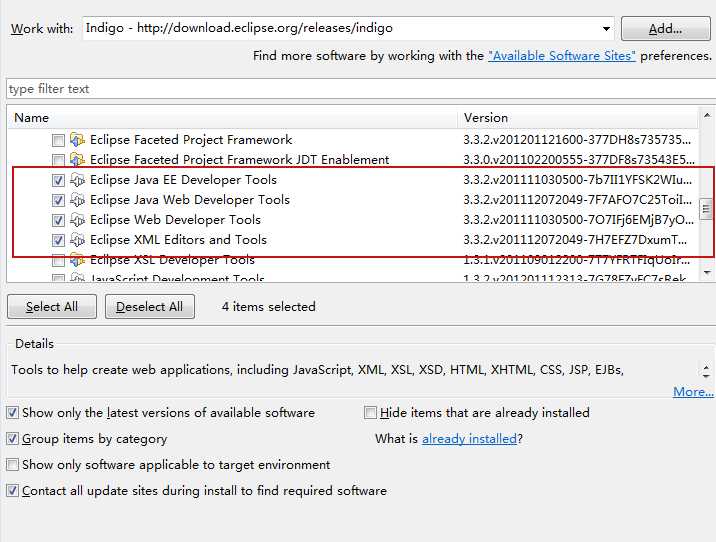This screenshot has height=542, width=716.
Task: Click version 3.3.2.v201112072049-7F7AFO7C25ToiI cell
Action: [x=578, y=200]
